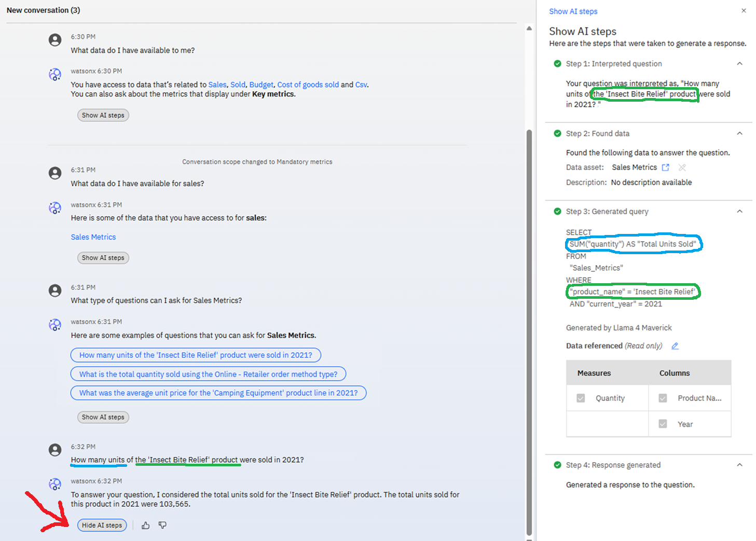756x541 pixels.
Task: Open the Cost of goods sold link
Action: 308,85
